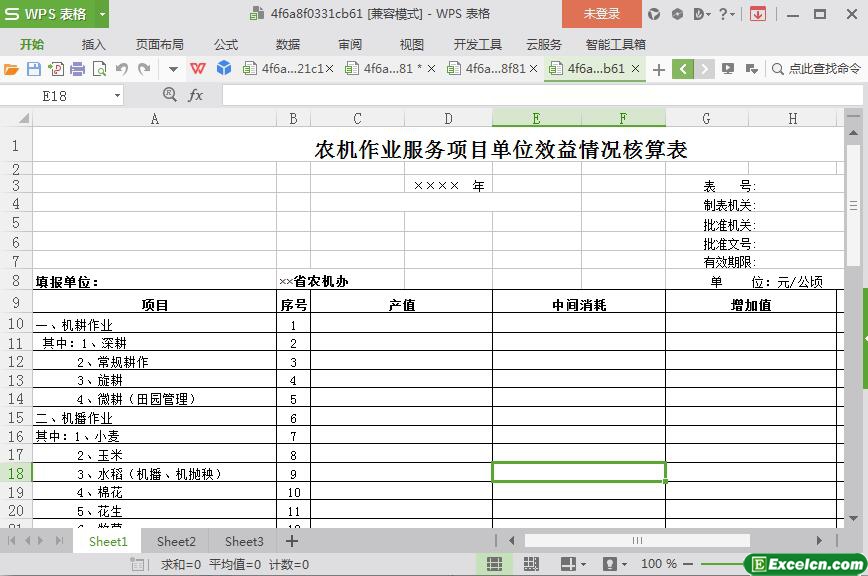Close the active 4f6a...b61 tab
Viewport: 868px width, 576px height.
pos(636,69)
